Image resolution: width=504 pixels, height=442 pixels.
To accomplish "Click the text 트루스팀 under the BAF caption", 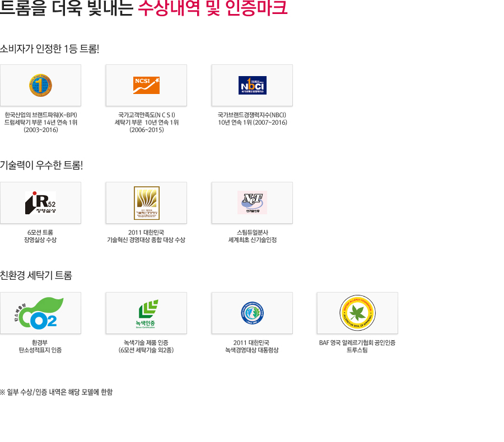I will coord(357,350).
